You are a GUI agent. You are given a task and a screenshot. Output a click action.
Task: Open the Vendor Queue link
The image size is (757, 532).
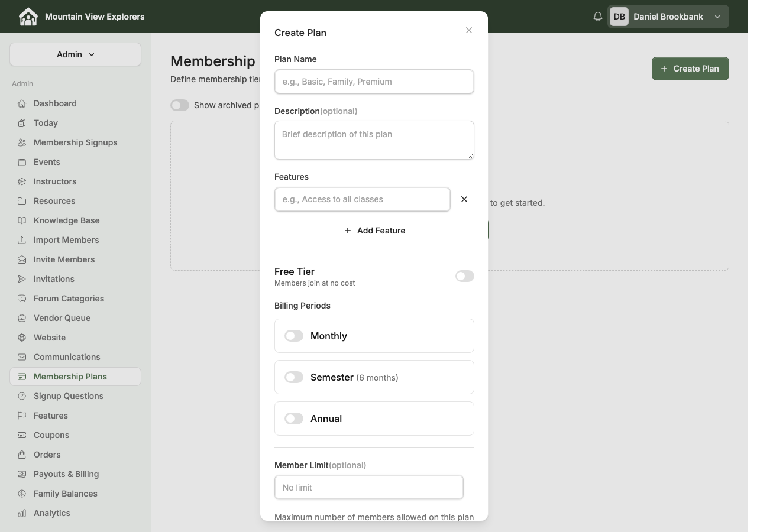[75, 318]
